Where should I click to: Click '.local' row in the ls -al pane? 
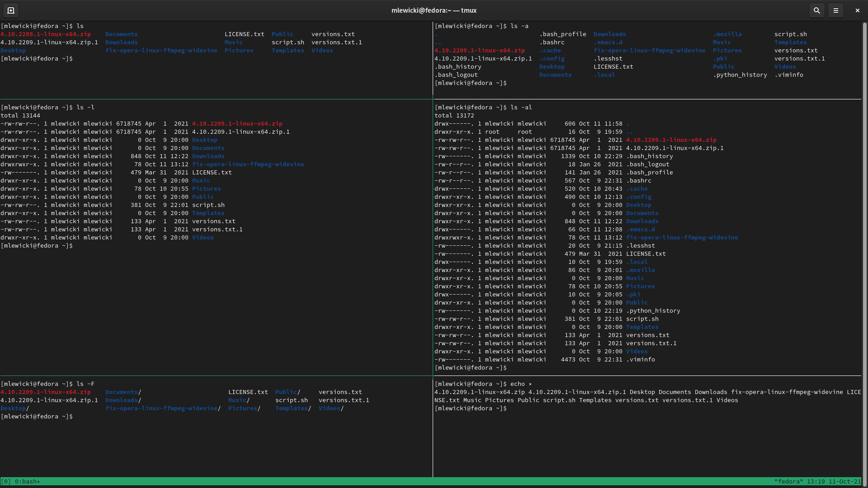pos(541,262)
